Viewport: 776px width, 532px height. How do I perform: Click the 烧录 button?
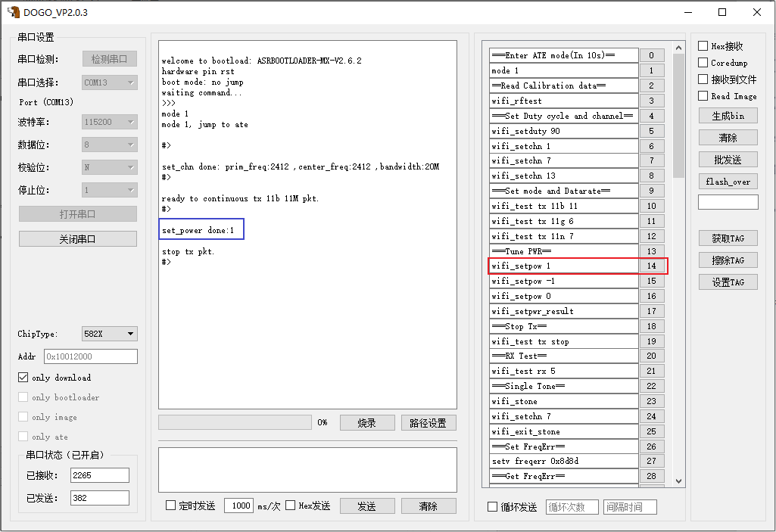click(367, 423)
